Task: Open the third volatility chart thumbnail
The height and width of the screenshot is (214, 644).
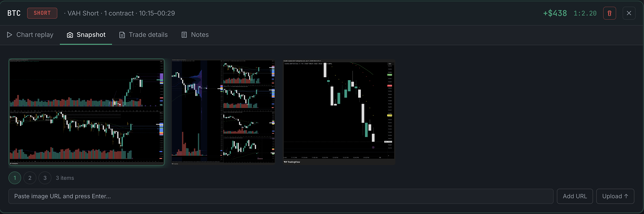Action: pyautogui.click(x=339, y=112)
